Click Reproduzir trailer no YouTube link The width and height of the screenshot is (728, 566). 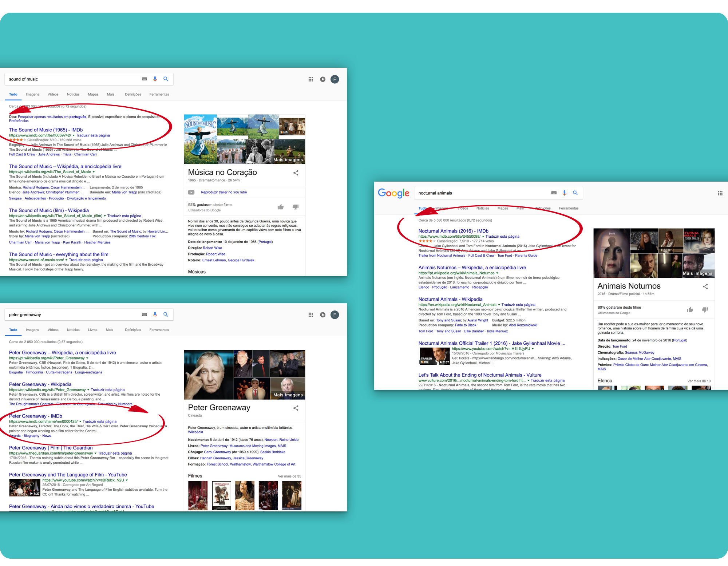point(223,192)
